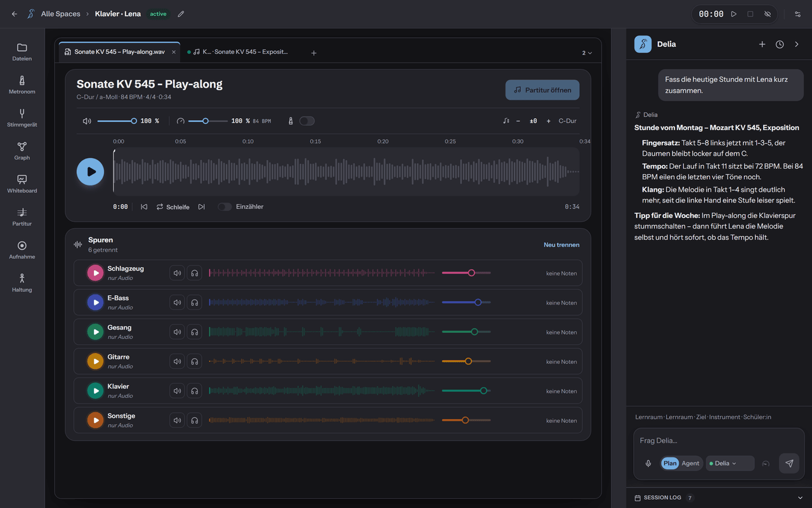Click the main waveform timeline
Screen dimensions: 812x508
pos(346,171)
